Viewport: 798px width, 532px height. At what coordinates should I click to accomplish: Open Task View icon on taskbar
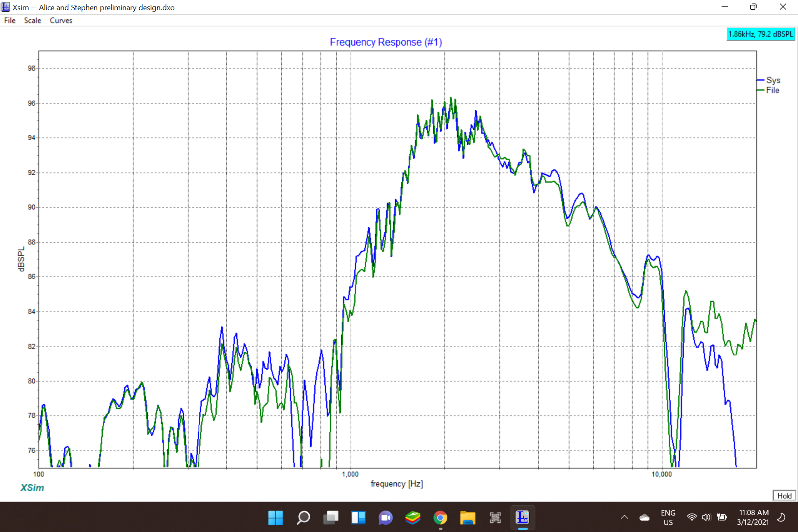tap(331, 518)
